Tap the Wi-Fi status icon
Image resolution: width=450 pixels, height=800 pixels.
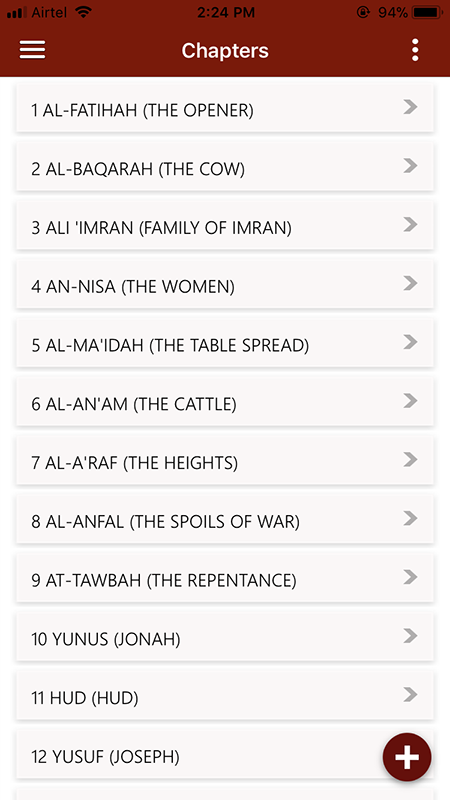coord(83,12)
